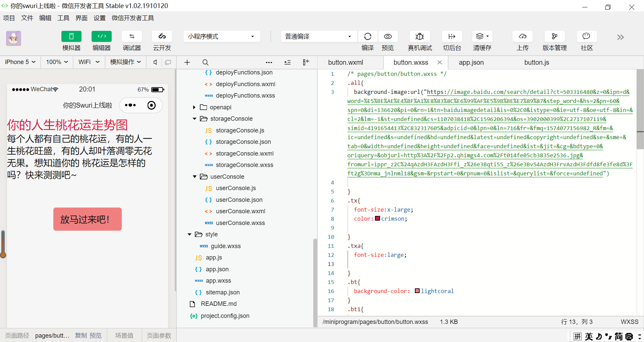The height and width of the screenshot is (342, 644).
Task: Toggle the simulator (模拟器) panel
Action: [71, 37]
